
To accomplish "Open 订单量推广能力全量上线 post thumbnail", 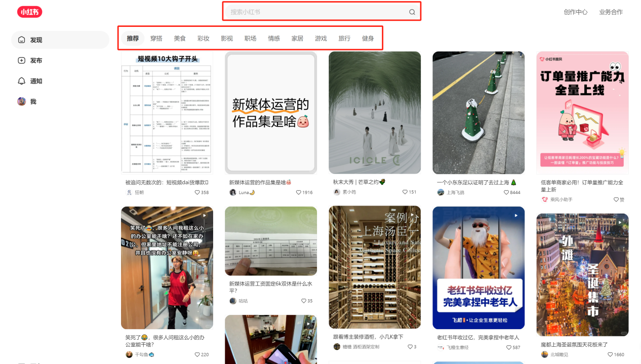I will (583, 112).
